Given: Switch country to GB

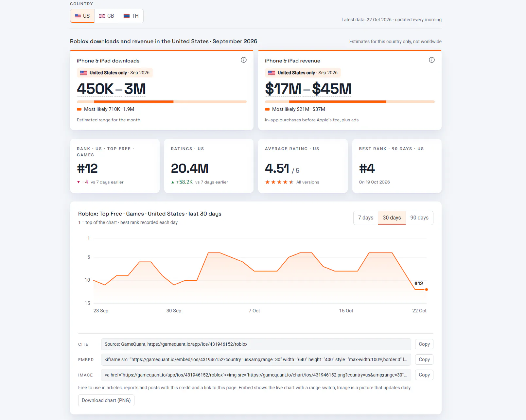Looking at the screenshot, I should pos(107,16).
